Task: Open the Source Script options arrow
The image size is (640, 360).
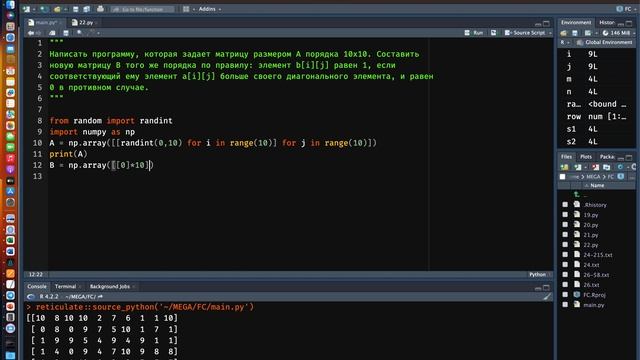Action: click(x=550, y=33)
